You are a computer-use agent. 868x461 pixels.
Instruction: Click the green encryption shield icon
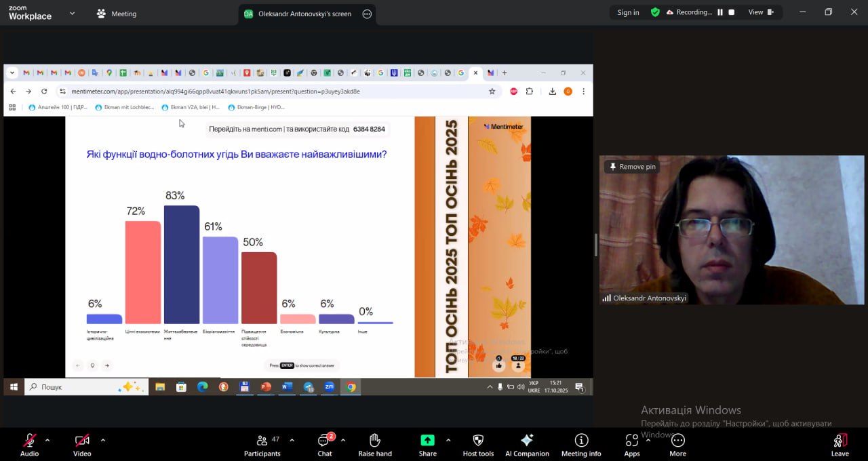[655, 12]
